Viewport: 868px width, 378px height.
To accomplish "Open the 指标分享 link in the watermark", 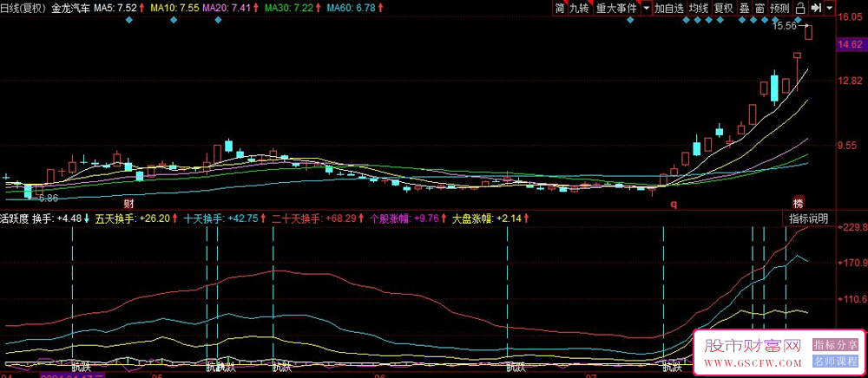I will [833, 345].
